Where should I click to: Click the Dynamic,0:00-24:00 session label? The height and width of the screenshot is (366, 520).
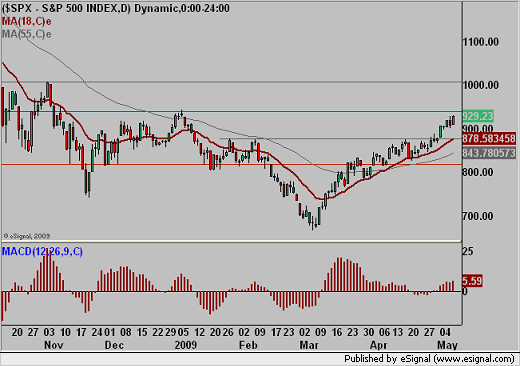coord(182,8)
